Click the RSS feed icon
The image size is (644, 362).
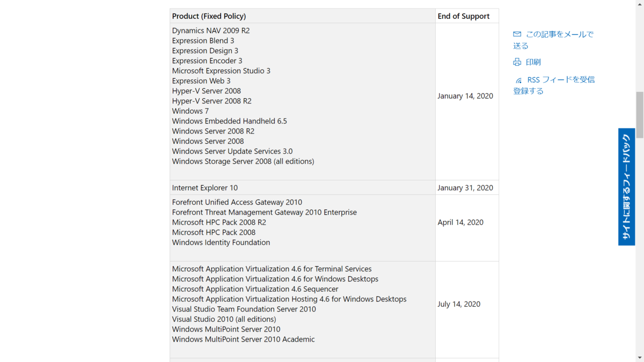click(x=518, y=80)
